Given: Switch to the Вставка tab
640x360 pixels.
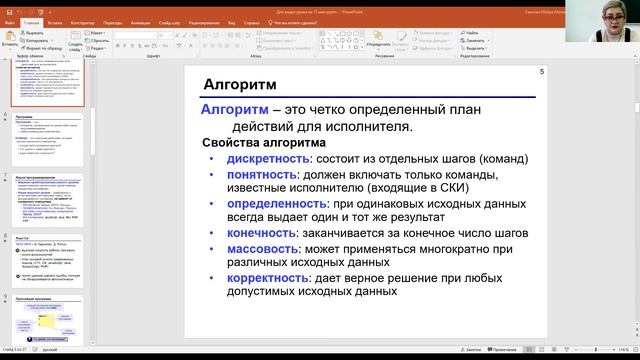Looking at the screenshot, I should click(55, 23).
